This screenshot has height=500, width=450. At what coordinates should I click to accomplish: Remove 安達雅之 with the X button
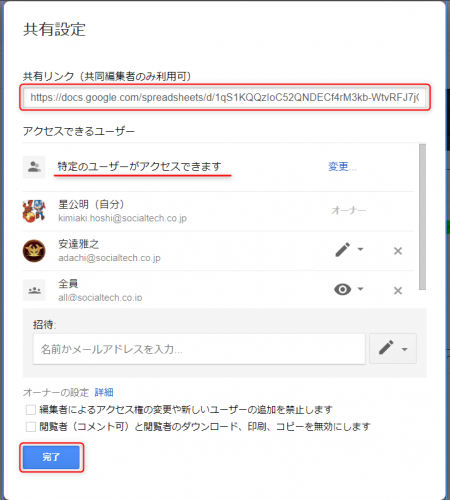tap(398, 251)
